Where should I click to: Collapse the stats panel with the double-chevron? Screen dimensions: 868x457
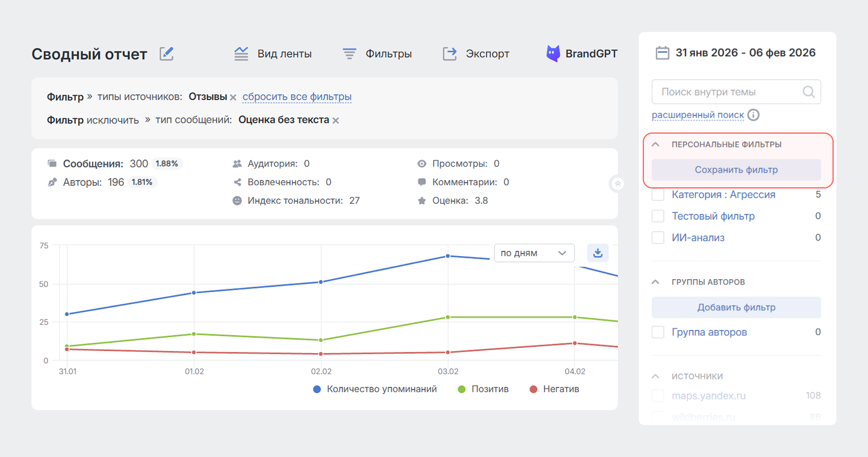coord(617,184)
